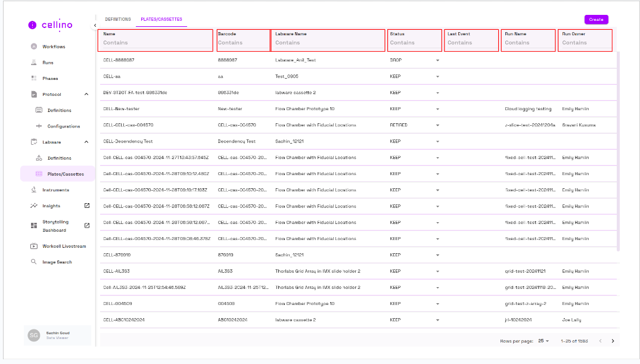The width and height of the screenshot is (640, 364).
Task: Click the Runs icon in sidebar
Action: click(34, 63)
